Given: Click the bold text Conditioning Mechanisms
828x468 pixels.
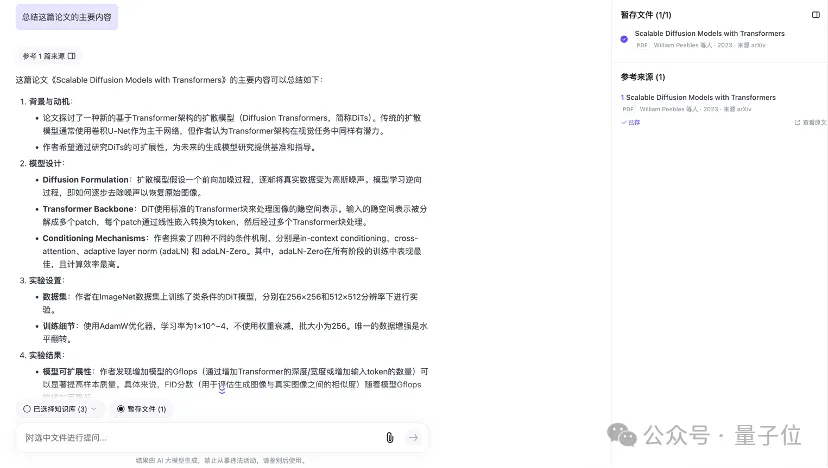Looking at the screenshot, I should tap(94, 238).
